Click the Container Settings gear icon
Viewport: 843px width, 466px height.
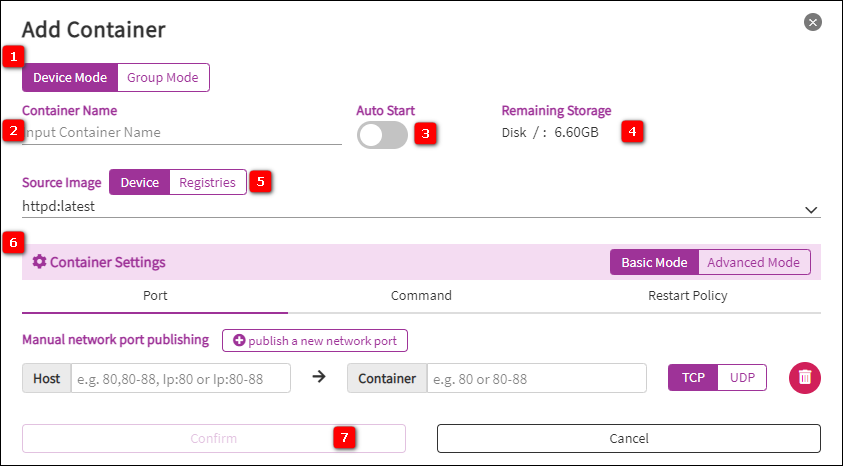pyautogui.click(x=39, y=262)
